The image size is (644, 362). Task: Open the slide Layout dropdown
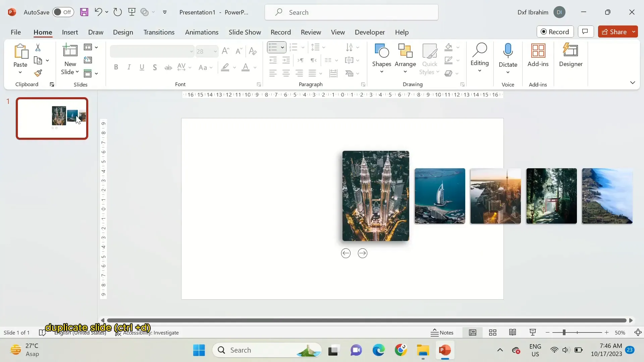coord(91,47)
